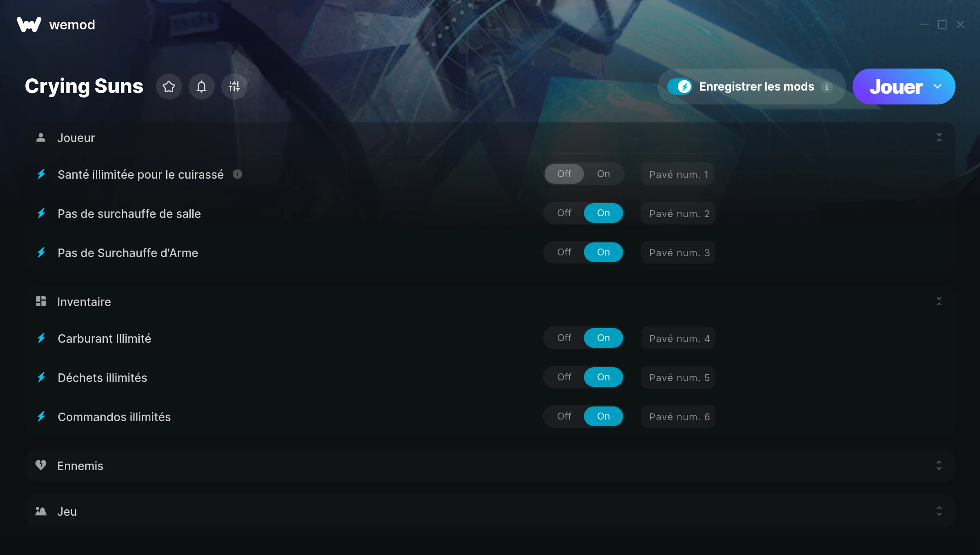
Task: Click the Jeu category header
Action: point(490,511)
